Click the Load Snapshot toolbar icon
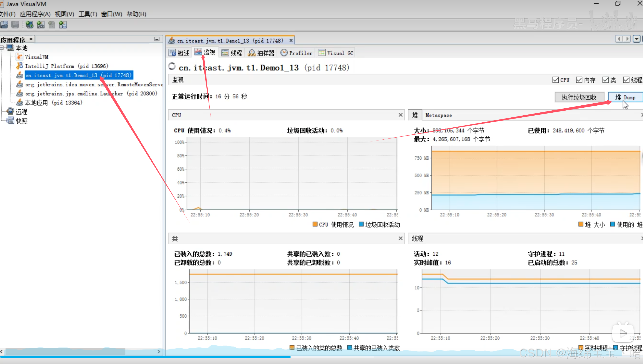Viewport: 643px width, 364px height. pos(4,24)
